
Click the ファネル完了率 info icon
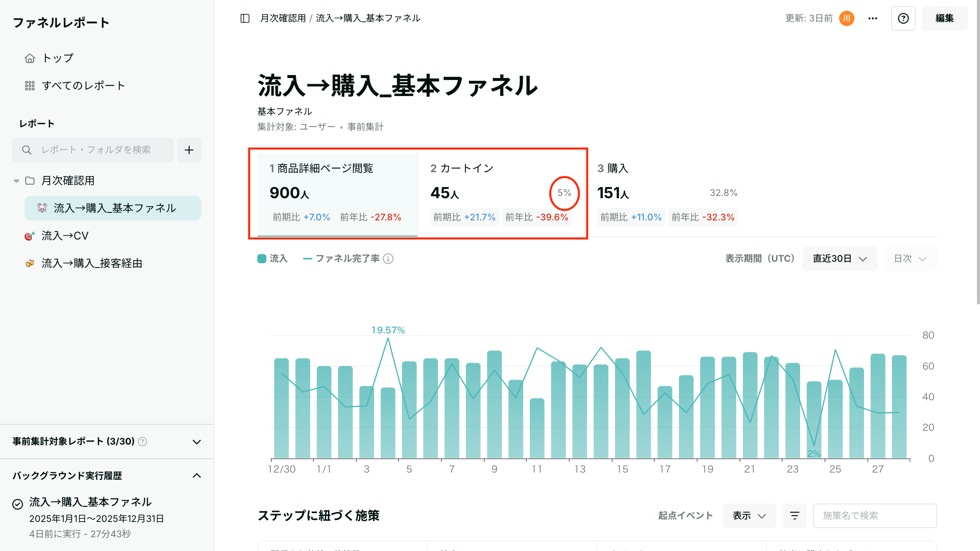[388, 259]
